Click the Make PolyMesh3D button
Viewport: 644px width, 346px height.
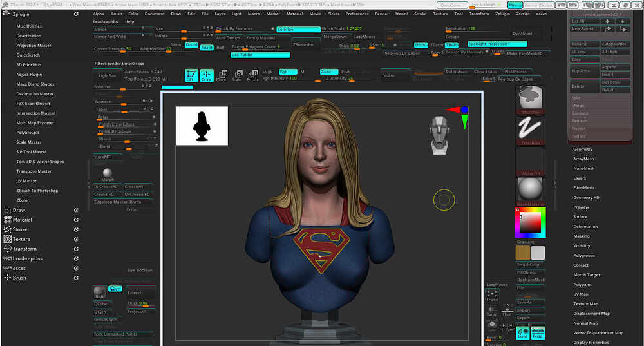(x=525, y=53)
